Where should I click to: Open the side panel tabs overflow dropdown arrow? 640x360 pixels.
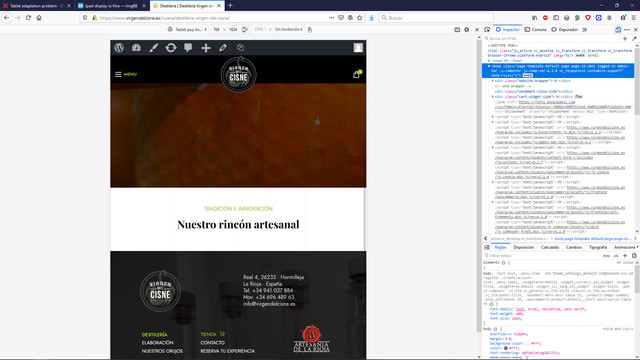(x=638, y=247)
